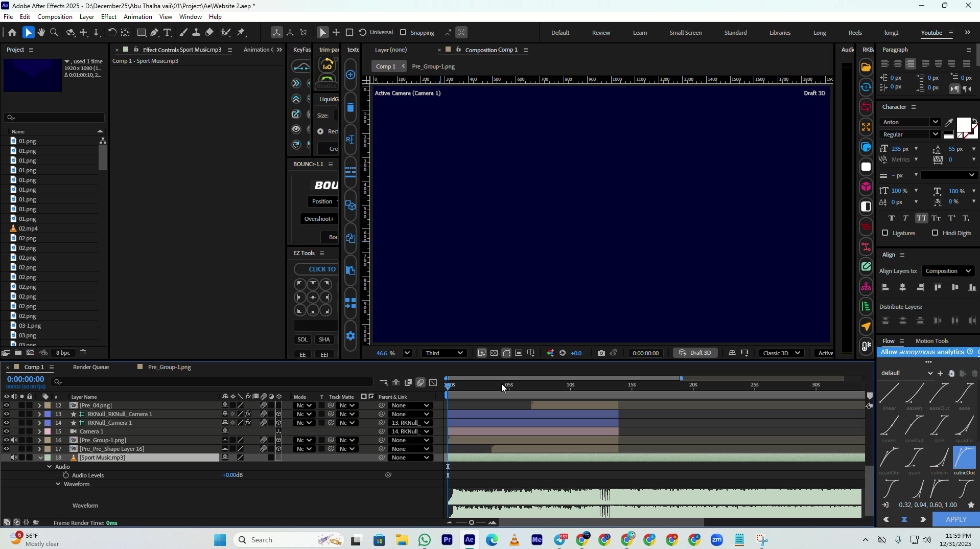Select the Rectangle shape tool
Screen dimensions: 980x549
click(x=142, y=33)
